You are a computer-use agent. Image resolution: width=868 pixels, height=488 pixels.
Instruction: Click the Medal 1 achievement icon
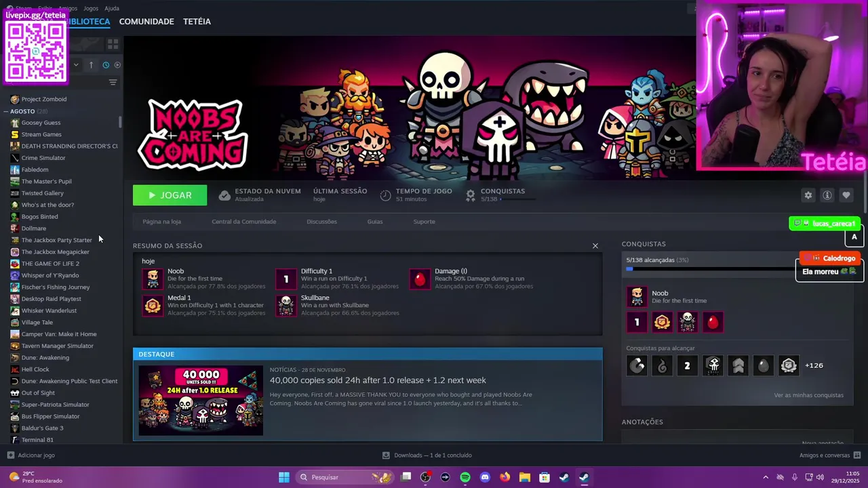click(x=153, y=306)
